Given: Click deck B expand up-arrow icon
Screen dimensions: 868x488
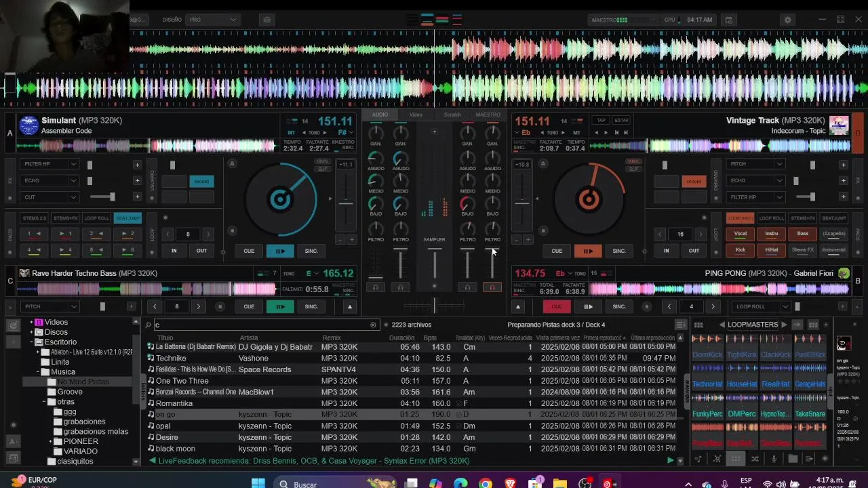Looking at the screenshot, I should click(x=518, y=306).
